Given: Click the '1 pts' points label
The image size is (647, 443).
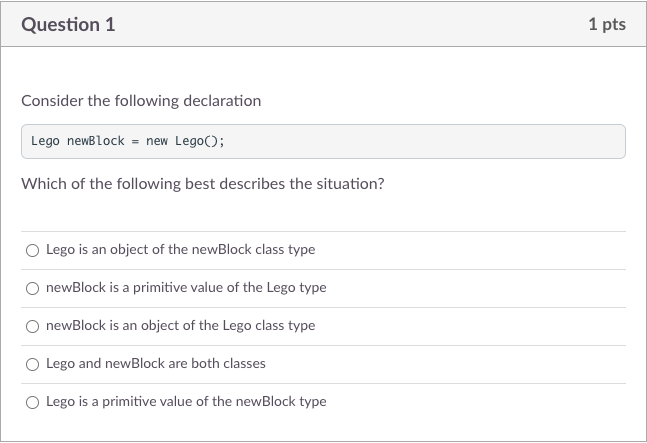Looking at the screenshot, I should (607, 24).
